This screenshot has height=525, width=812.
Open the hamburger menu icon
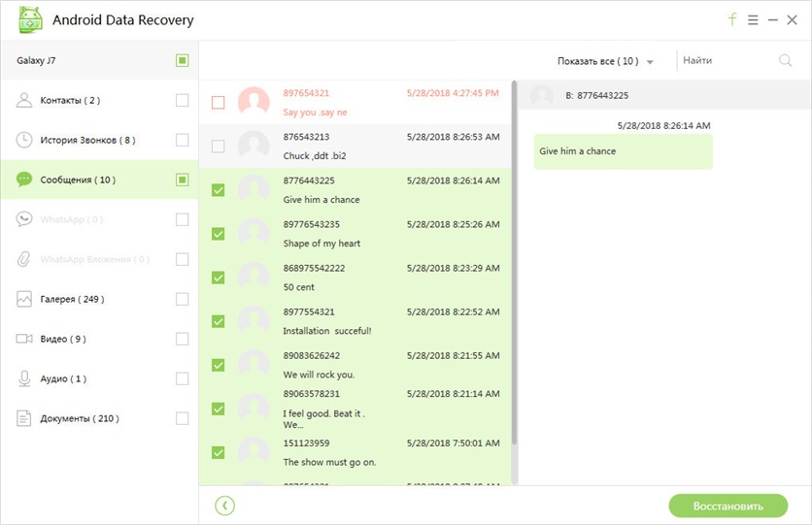point(753,20)
